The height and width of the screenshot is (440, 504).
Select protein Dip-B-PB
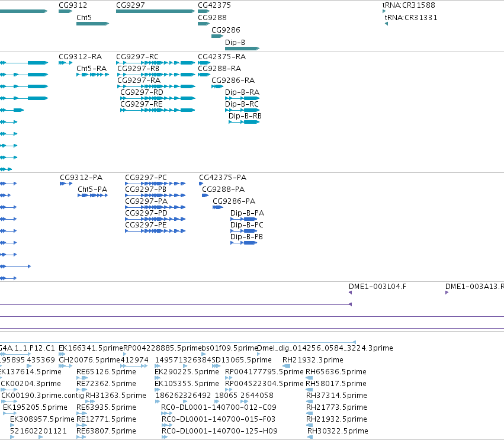(x=246, y=237)
